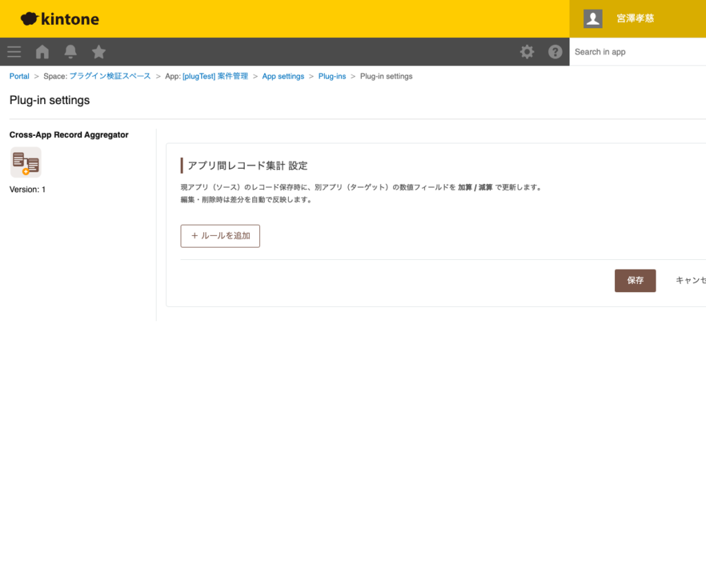This screenshot has width=706, height=588.
Task: Click キャンセル to discard changes
Action: (x=693, y=280)
